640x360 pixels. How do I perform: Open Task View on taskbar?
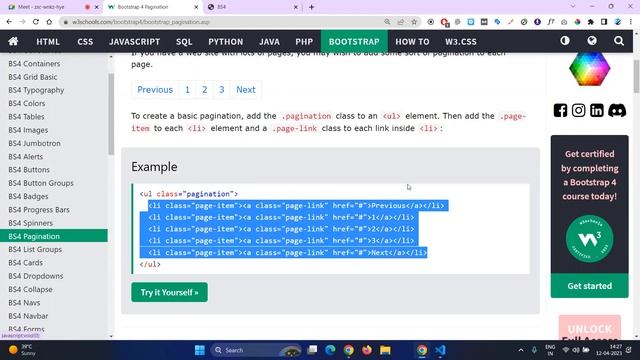pos(312,350)
